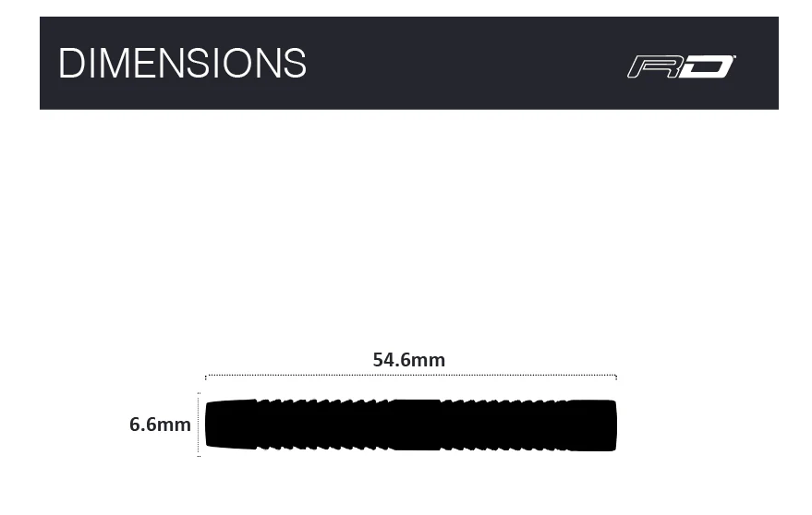This screenshot has width=812, height=515.
Task: Click the right grooved grip section of barrel
Action: [x=503, y=425]
